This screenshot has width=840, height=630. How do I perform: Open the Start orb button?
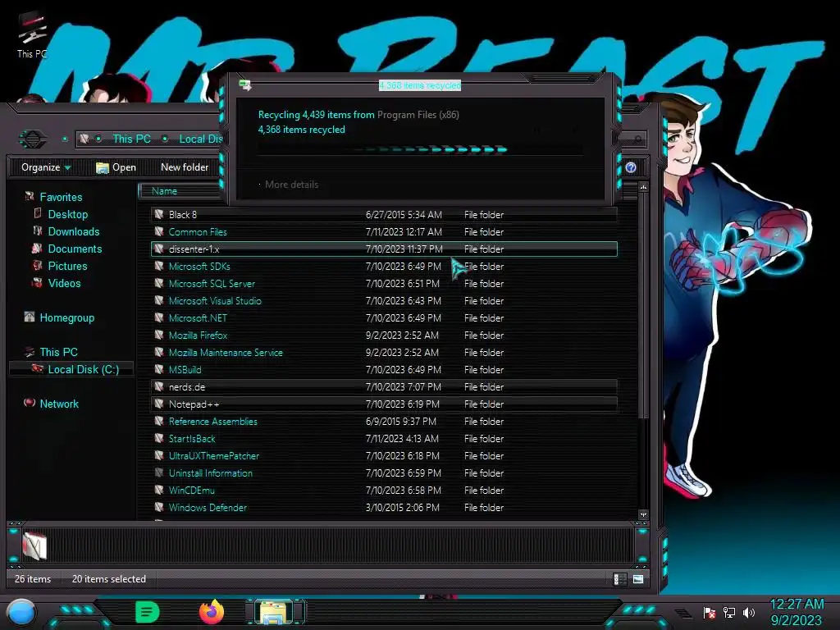click(x=21, y=613)
